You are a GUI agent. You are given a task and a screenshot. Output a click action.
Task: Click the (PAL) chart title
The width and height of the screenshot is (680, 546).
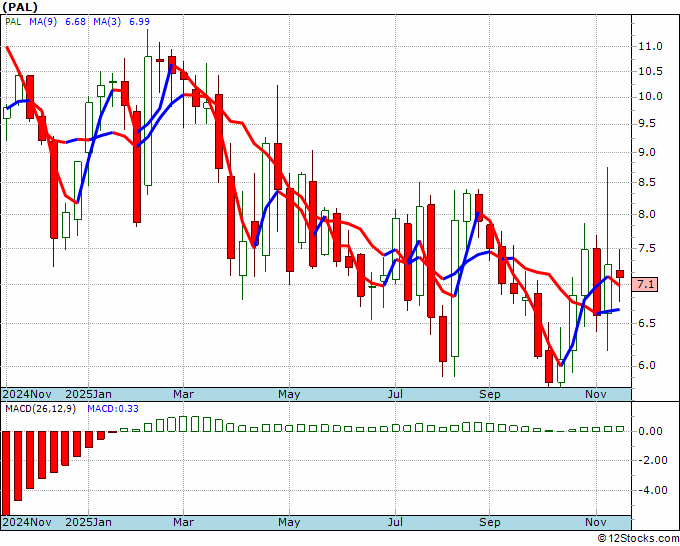(20, 7)
